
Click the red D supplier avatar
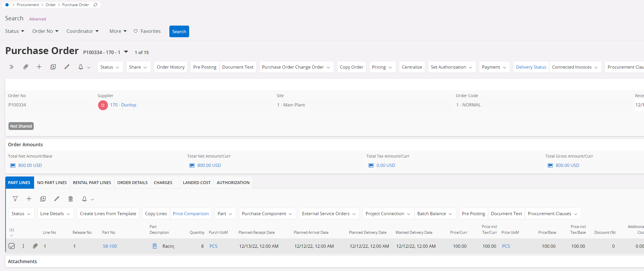103,105
